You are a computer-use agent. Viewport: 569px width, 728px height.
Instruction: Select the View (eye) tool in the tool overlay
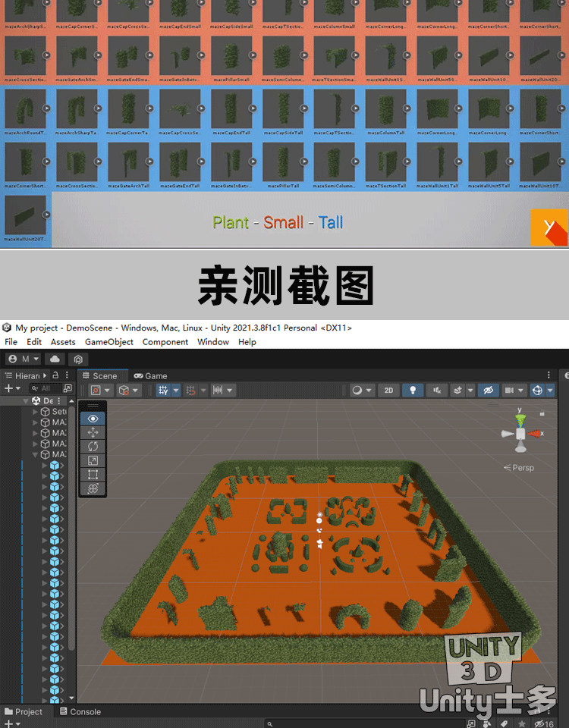click(x=93, y=419)
